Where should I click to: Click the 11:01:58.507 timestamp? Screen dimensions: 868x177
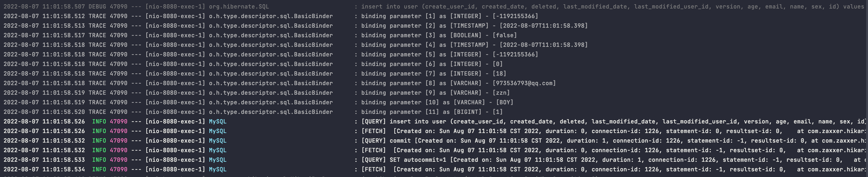(x=63, y=6)
